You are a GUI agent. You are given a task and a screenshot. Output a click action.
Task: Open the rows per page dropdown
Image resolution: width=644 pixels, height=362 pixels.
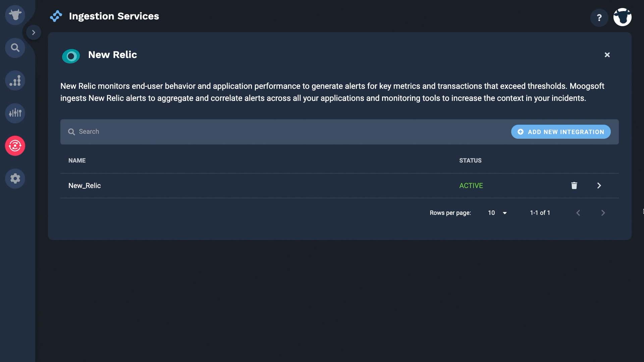point(497,213)
